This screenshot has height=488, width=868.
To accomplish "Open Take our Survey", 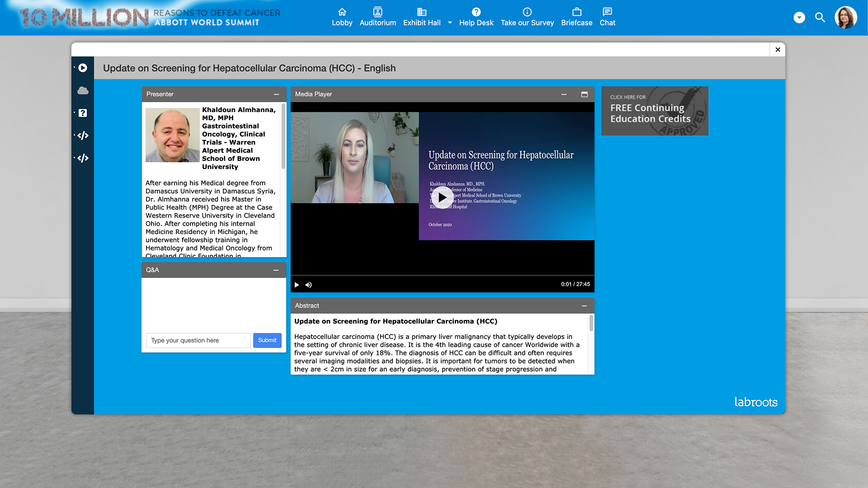I will click(527, 17).
